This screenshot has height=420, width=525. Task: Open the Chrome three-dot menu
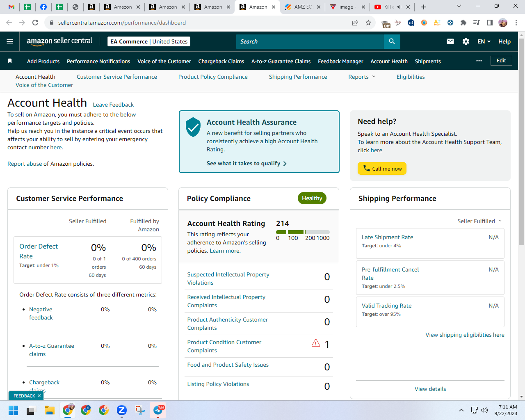click(x=516, y=23)
